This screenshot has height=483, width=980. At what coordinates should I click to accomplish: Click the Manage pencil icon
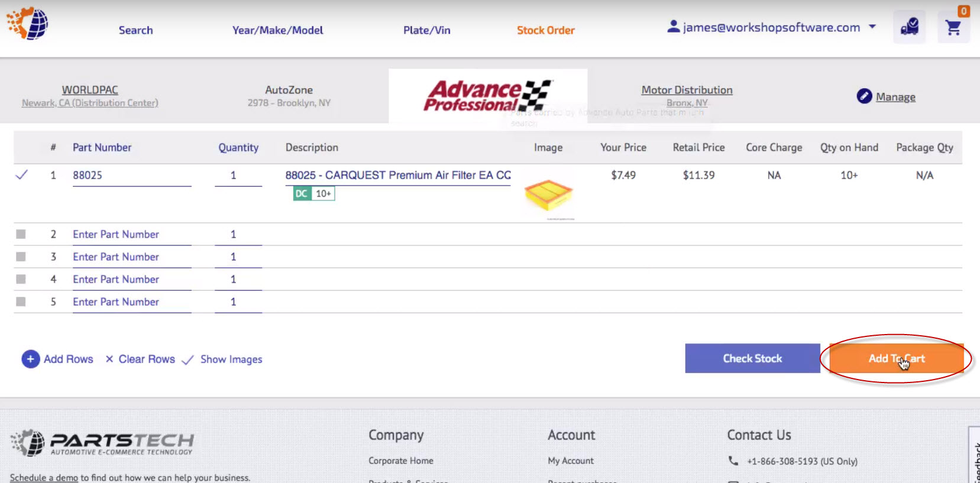click(864, 96)
